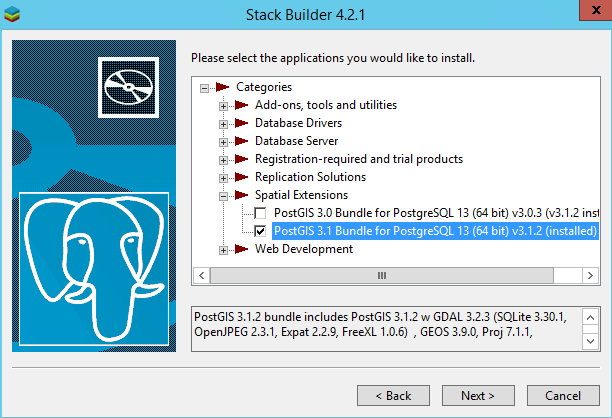
Task: Click the arrow icon next to Add-ons, tools and utilities
Action: click(x=242, y=105)
